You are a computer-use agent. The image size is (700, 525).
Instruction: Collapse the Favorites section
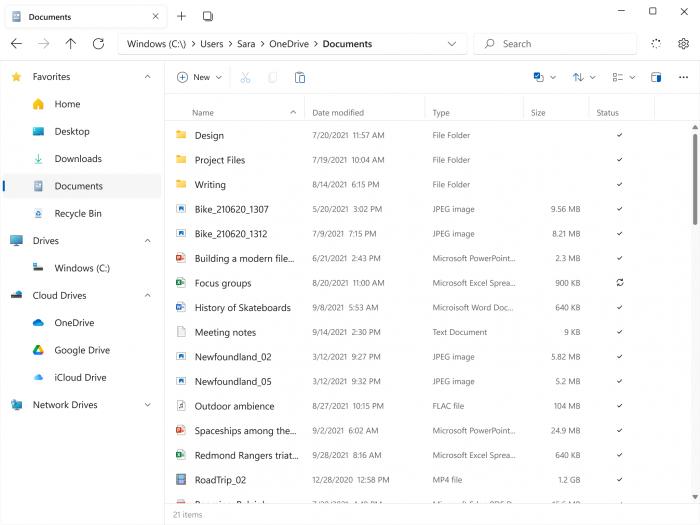(148, 77)
